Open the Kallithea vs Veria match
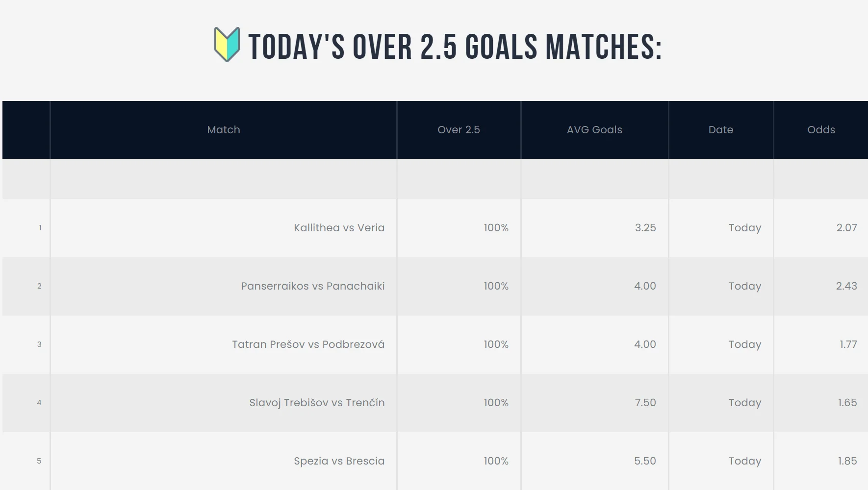Screen dimensions: 868x490 point(339,228)
